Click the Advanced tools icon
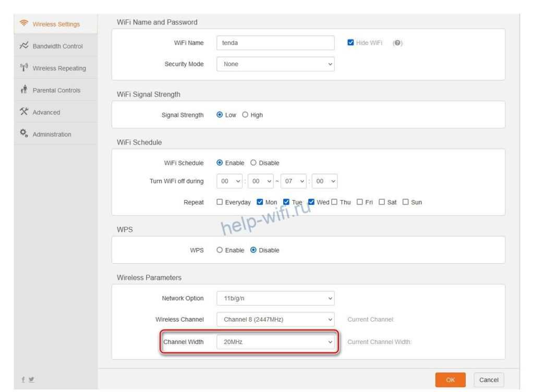 (x=23, y=112)
